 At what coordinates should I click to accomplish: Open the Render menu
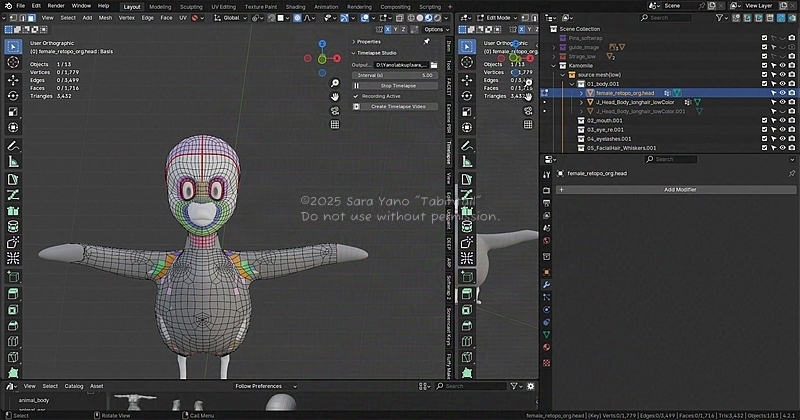click(56, 6)
